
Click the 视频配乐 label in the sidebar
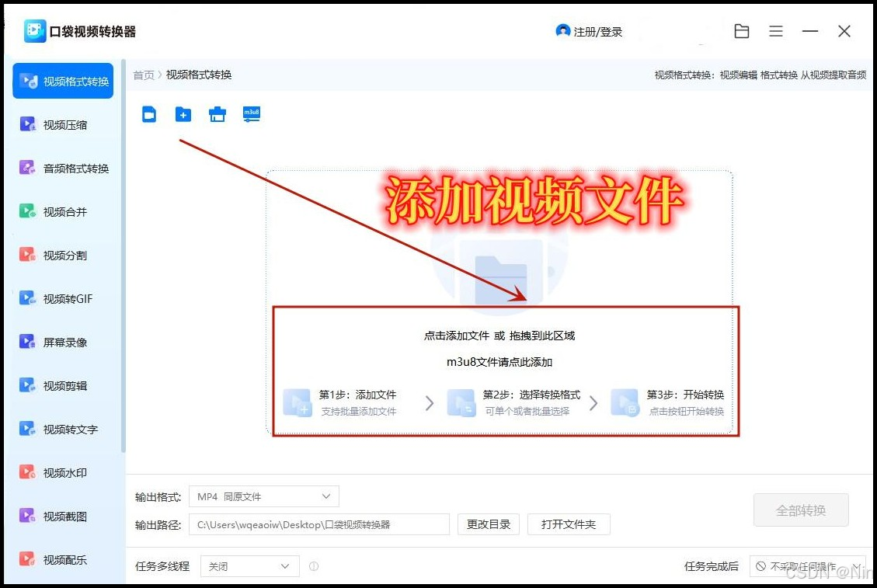[65, 560]
